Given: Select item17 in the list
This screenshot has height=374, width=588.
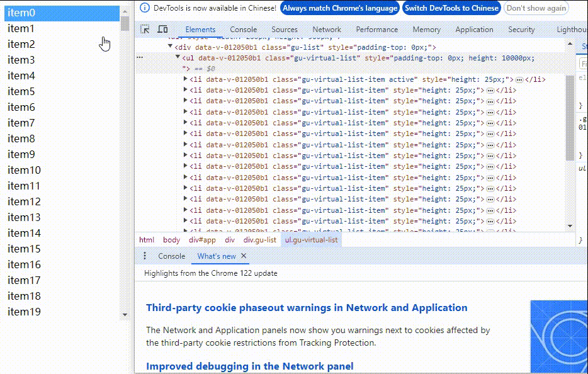Looking at the screenshot, I should pyautogui.click(x=62, y=281).
